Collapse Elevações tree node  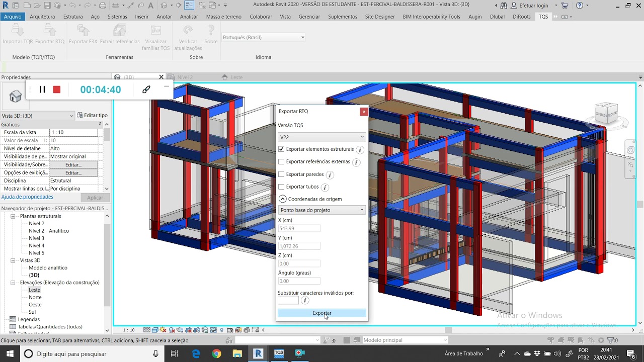click(x=13, y=283)
